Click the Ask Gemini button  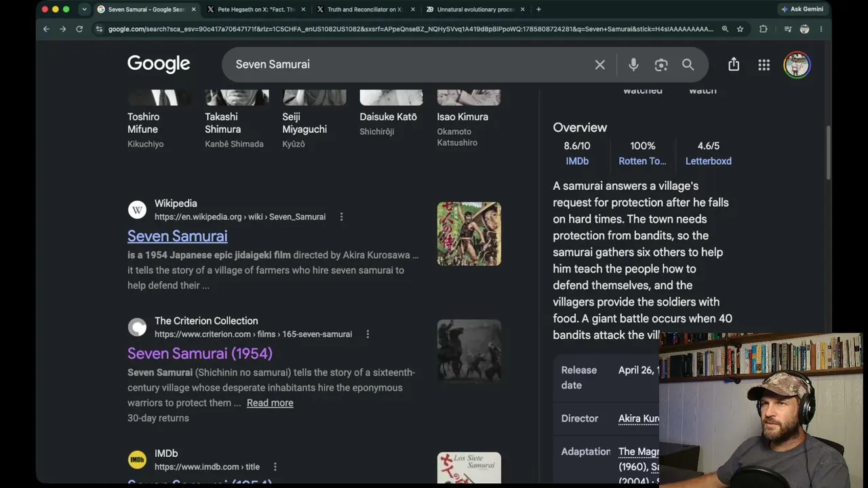coord(802,9)
